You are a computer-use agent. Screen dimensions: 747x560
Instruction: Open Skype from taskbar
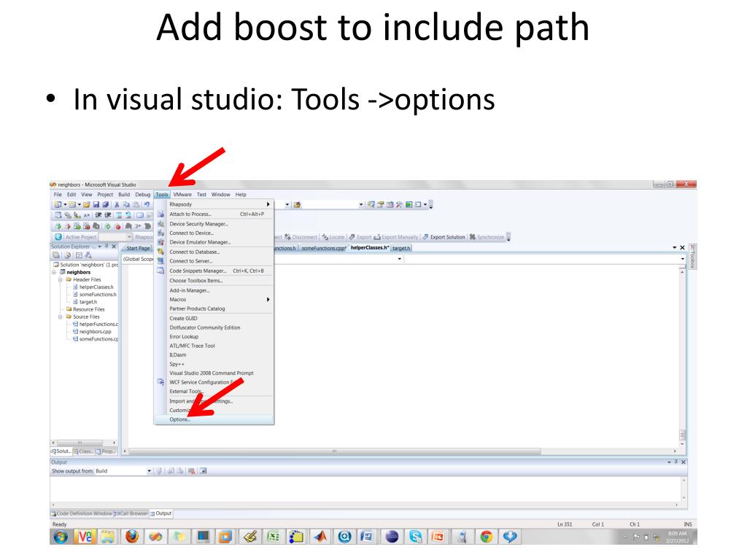coord(415,537)
